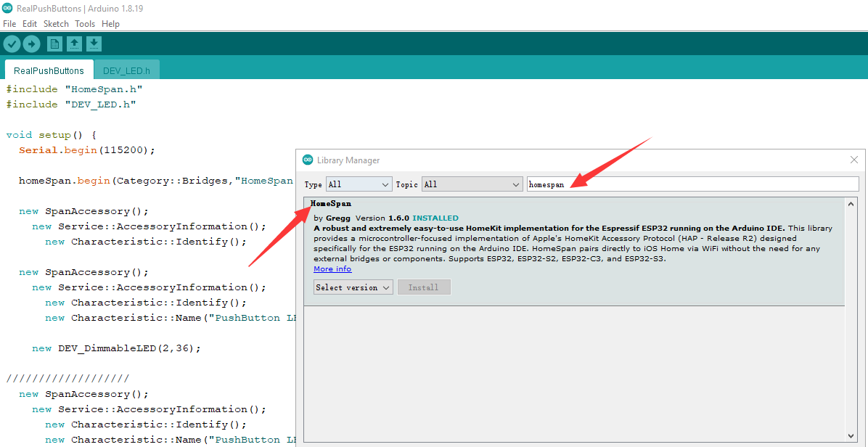Expand the Topic filter dropdown

click(x=472, y=184)
